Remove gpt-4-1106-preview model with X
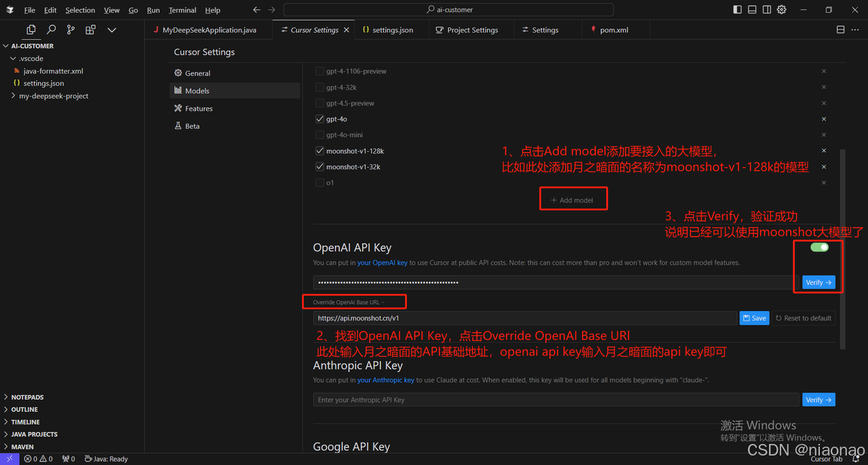868x465 pixels. pyautogui.click(x=824, y=71)
